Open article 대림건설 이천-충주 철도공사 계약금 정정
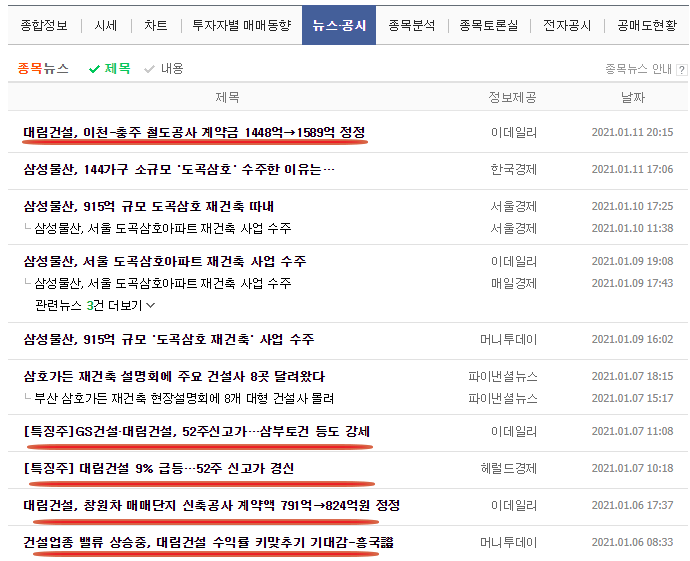 click(194, 132)
